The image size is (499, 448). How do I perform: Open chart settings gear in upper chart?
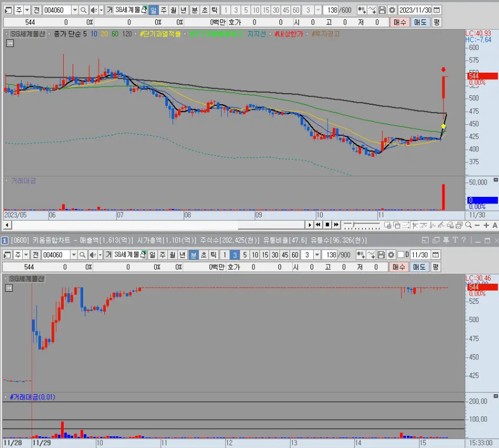pyautogui.click(x=393, y=10)
